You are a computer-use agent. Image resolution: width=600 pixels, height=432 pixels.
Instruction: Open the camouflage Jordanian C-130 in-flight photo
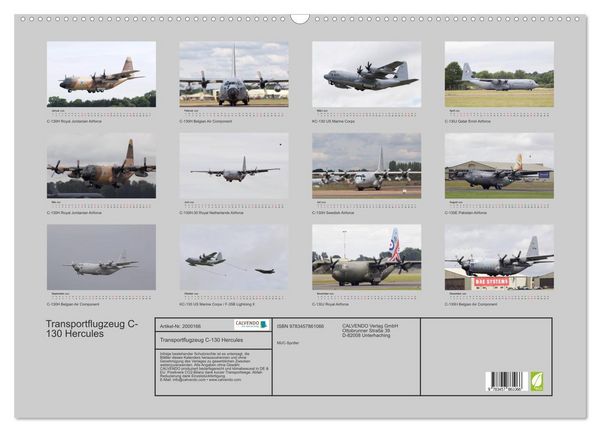click(101, 74)
